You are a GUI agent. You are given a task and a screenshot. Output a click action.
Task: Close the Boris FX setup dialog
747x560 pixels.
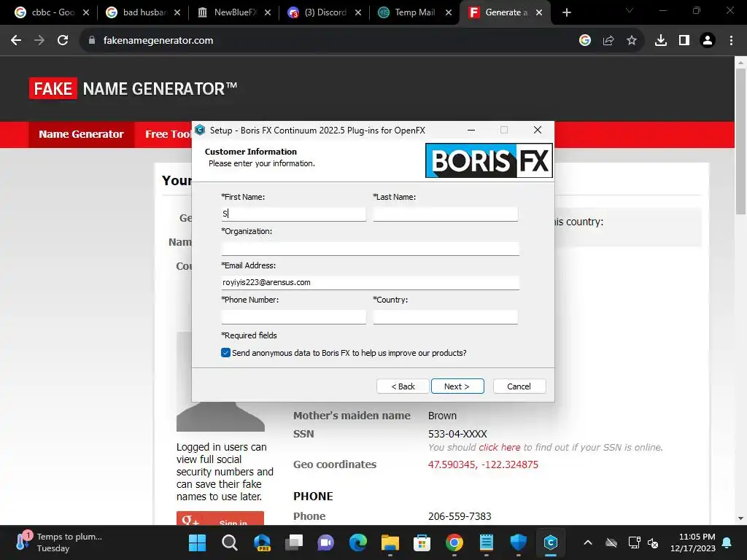coord(538,130)
